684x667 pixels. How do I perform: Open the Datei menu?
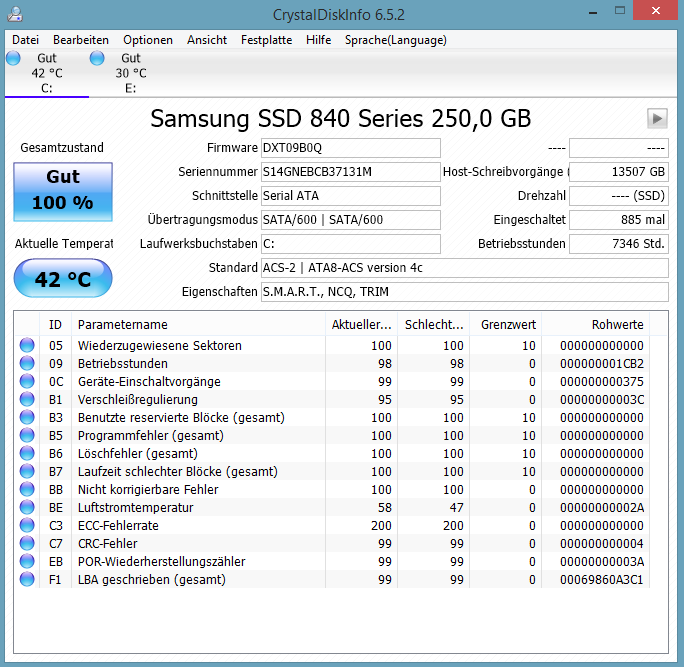click(25, 40)
